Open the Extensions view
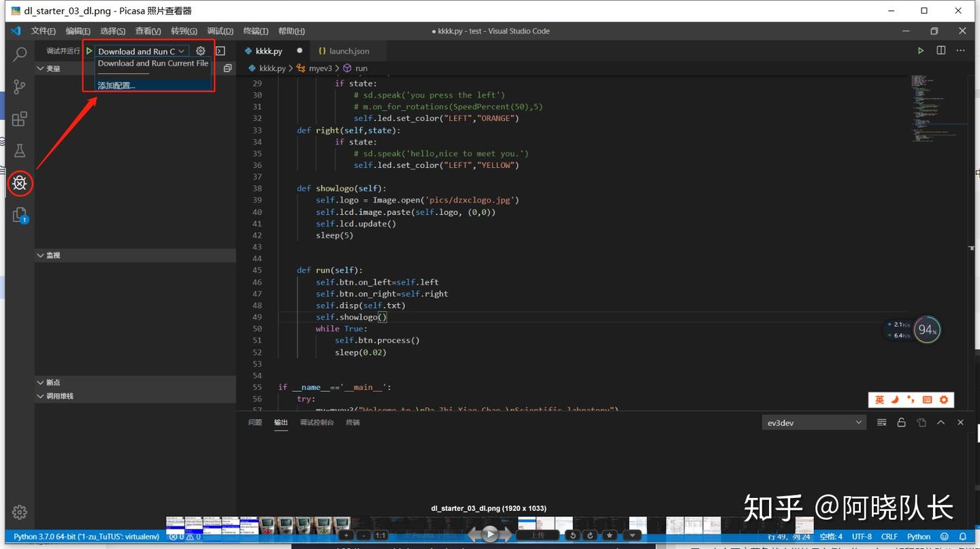This screenshot has width=980, height=549. [20, 118]
